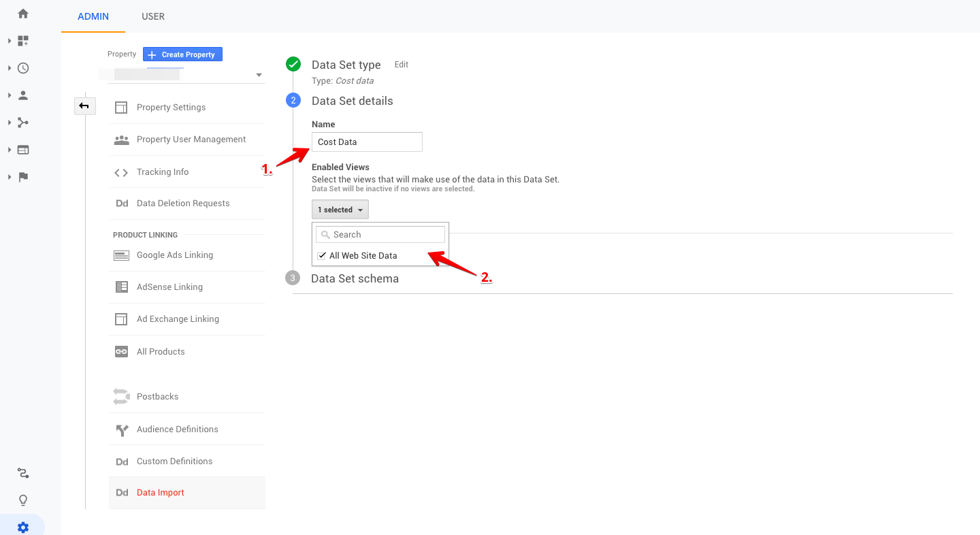Viewport: 980px width, 535px height.
Task: Open Discover lightbulb icon
Action: tap(23, 500)
